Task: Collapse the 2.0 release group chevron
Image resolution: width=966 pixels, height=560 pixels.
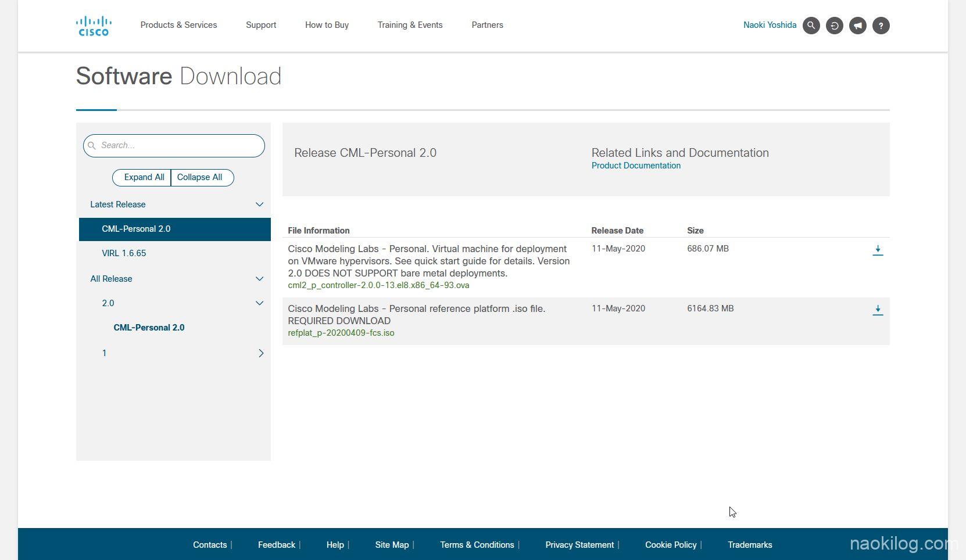Action: coord(260,303)
